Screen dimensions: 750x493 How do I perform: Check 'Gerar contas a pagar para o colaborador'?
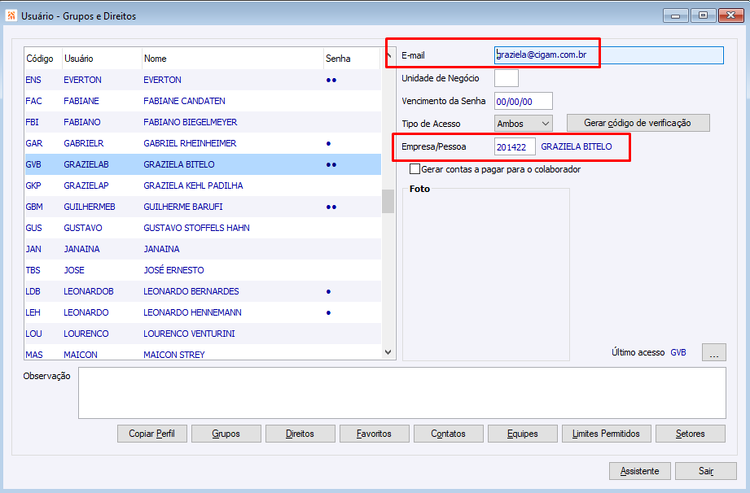[x=415, y=169]
